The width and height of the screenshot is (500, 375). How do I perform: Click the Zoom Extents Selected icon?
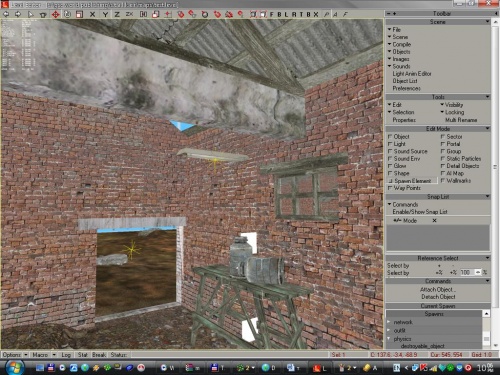pos(263,14)
